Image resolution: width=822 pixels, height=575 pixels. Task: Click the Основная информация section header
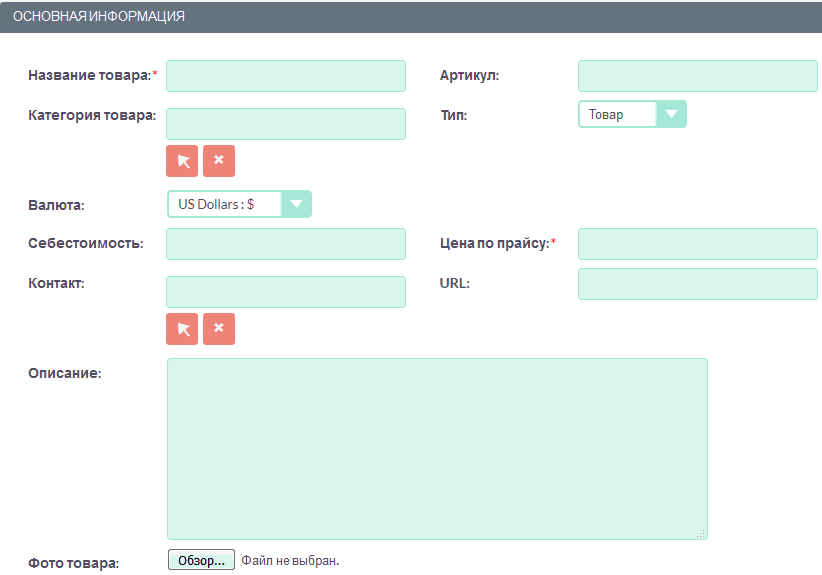99,17
